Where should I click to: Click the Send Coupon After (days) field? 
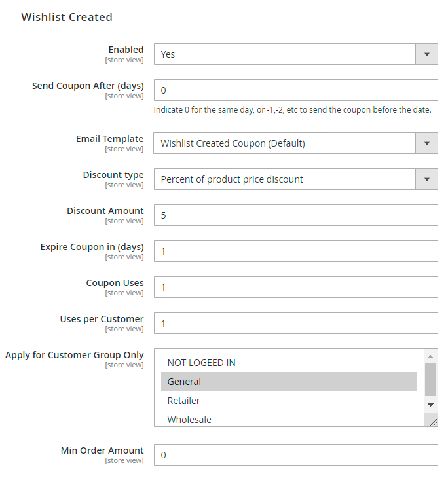tap(295, 90)
